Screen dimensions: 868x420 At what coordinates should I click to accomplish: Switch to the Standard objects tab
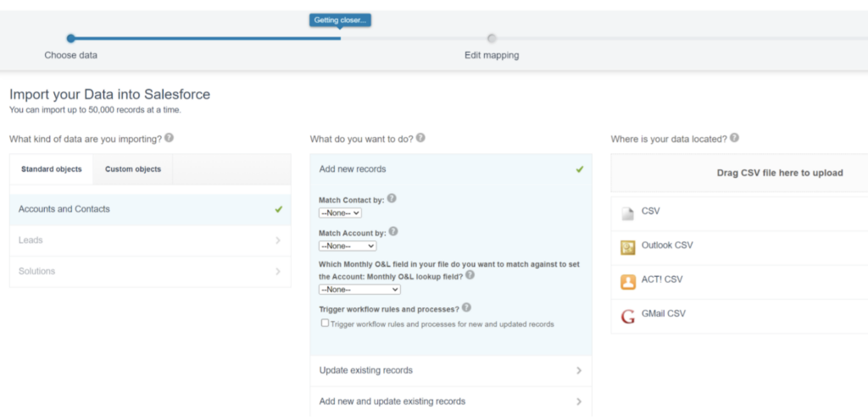pyautogui.click(x=52, y=169)
